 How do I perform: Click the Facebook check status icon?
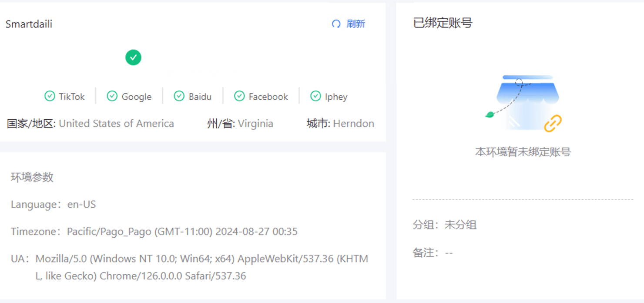coord(239,96)
